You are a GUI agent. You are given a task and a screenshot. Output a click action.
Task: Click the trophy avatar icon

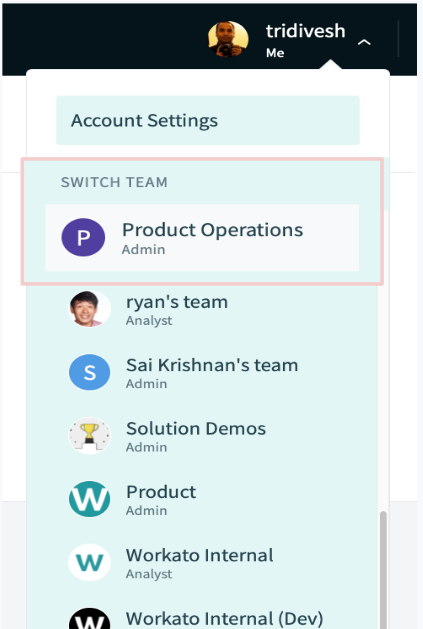click(89, 436)
